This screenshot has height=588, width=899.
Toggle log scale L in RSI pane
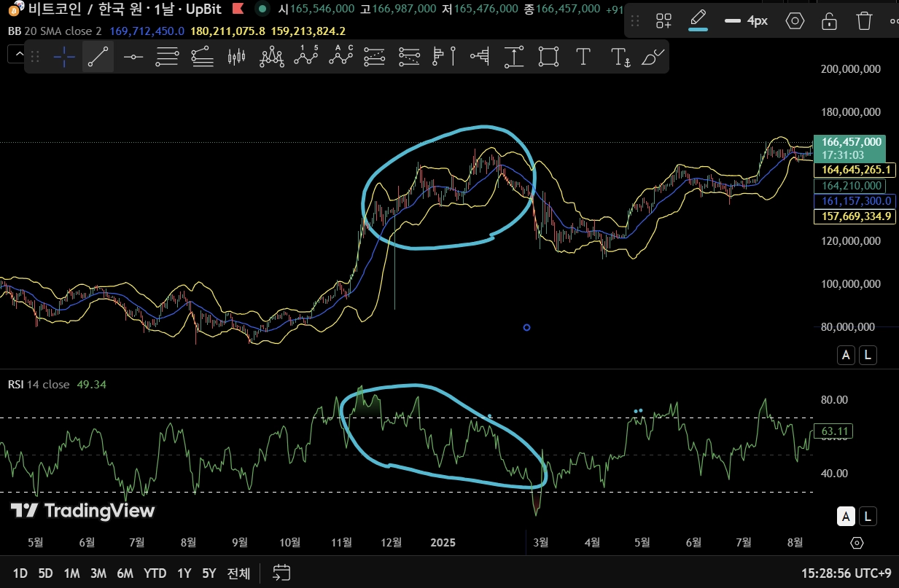point(868,517)
